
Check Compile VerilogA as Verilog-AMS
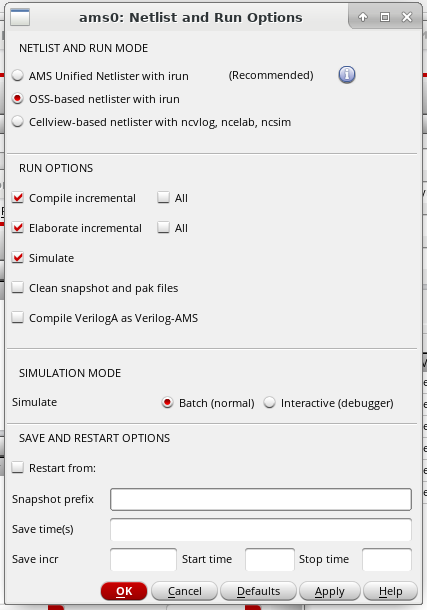click(x=18, y=318)
